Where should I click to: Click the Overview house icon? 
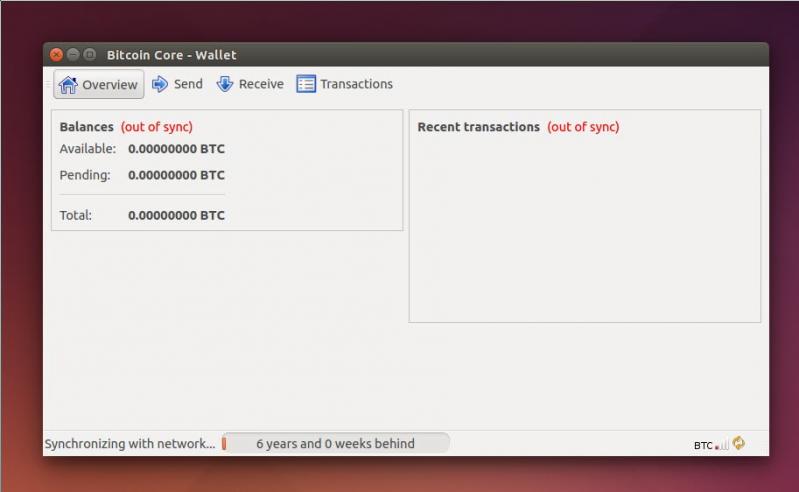click(x=68, y=85)
